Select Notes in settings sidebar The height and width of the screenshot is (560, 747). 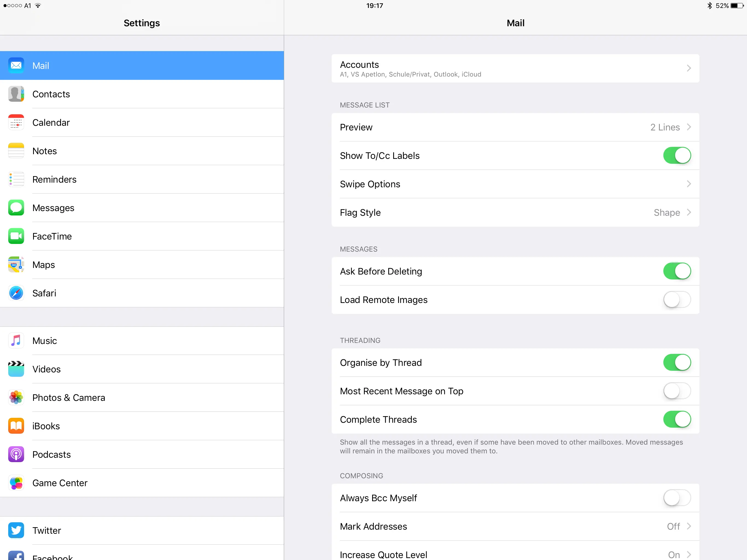(x=45, y=151)
